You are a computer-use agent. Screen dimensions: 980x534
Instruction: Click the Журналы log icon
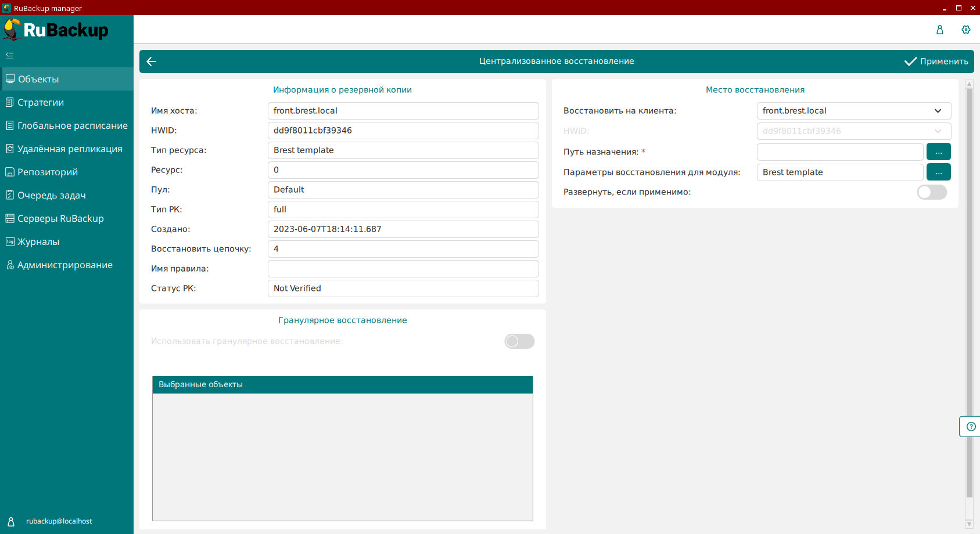tap(10, 241)
